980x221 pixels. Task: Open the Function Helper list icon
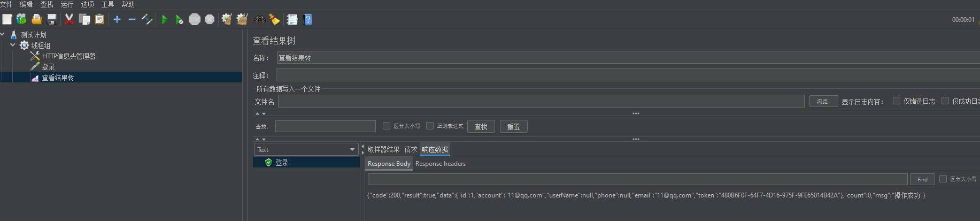292,19
